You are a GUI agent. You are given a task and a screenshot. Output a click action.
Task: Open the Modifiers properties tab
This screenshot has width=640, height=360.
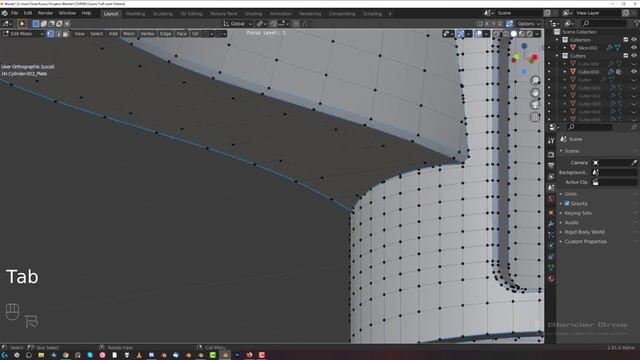(x=551, y=224)
